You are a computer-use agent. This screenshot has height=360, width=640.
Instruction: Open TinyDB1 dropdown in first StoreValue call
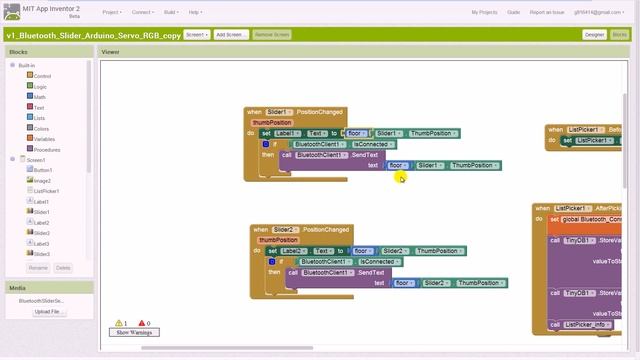pyautogui.click(x=580, y=240)
